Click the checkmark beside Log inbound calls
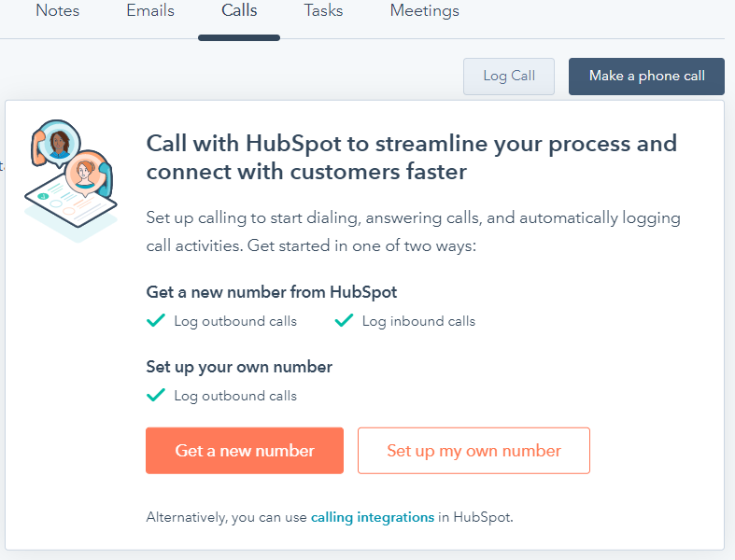Viewport: 735px width, 560px height. click(344, 321)
